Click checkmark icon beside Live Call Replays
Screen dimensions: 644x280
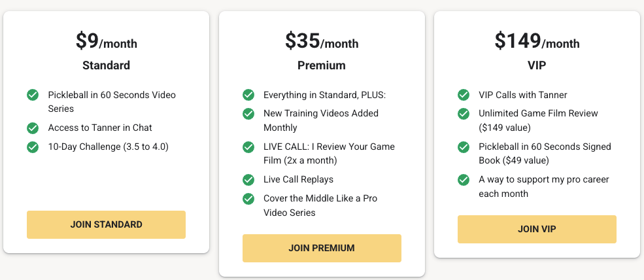tap(248, 180)
